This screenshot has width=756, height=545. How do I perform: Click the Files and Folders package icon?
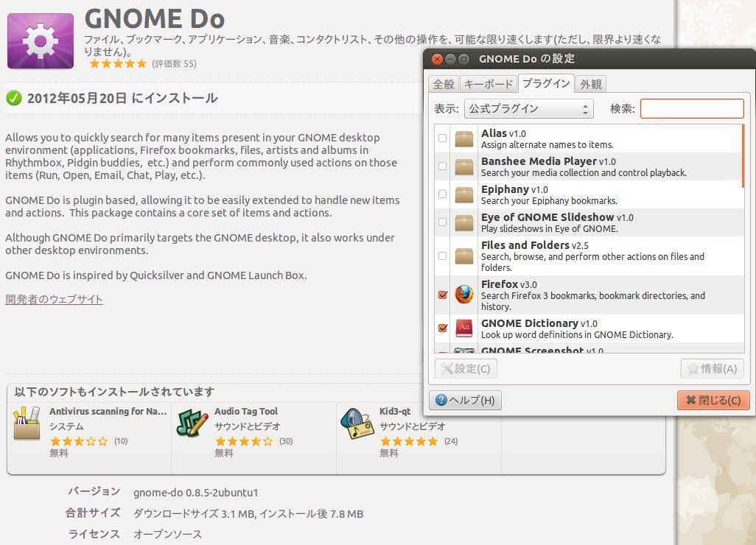[463, 256]
